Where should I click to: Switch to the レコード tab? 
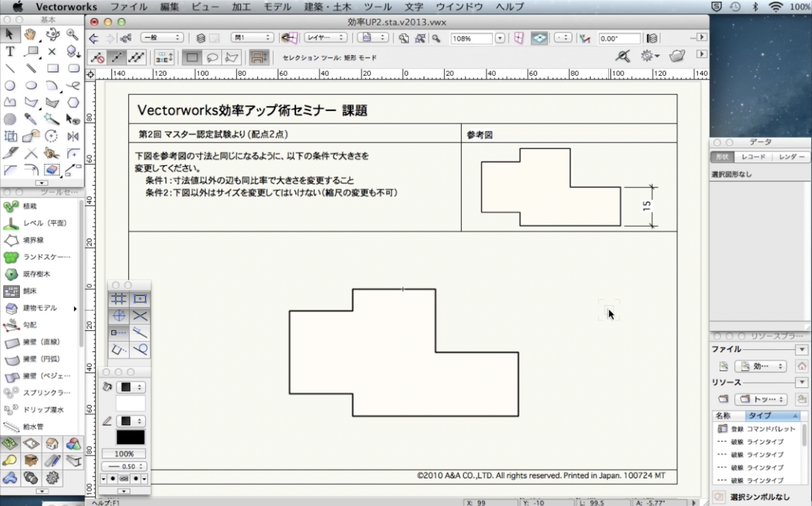(753, 157)
